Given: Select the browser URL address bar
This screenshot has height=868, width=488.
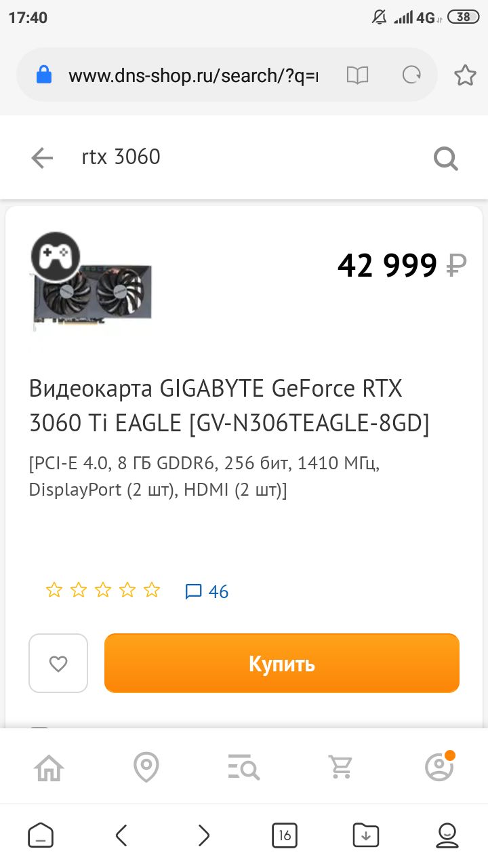Looking at the screenshot, I should (x=193, y=75).
